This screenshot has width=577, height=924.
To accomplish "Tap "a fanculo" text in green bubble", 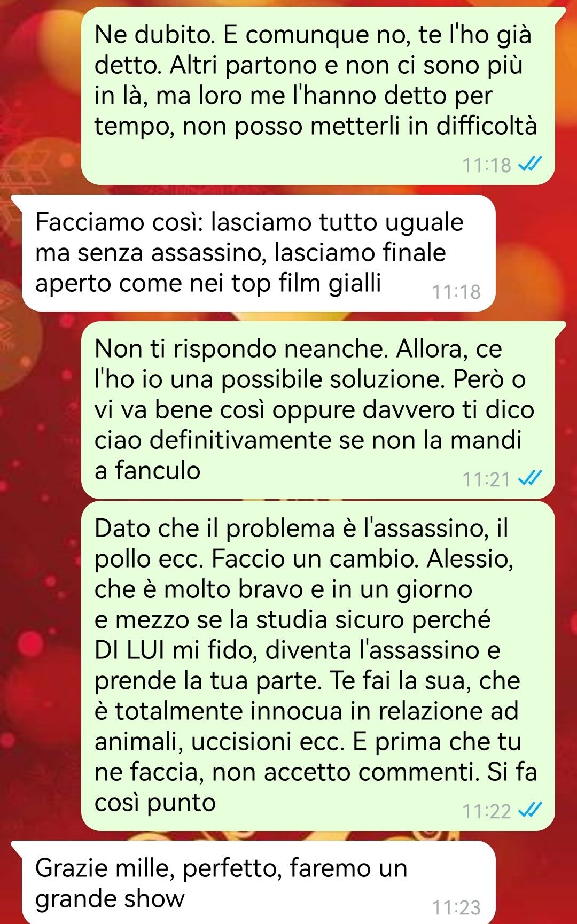I will (x=147, y=470).
